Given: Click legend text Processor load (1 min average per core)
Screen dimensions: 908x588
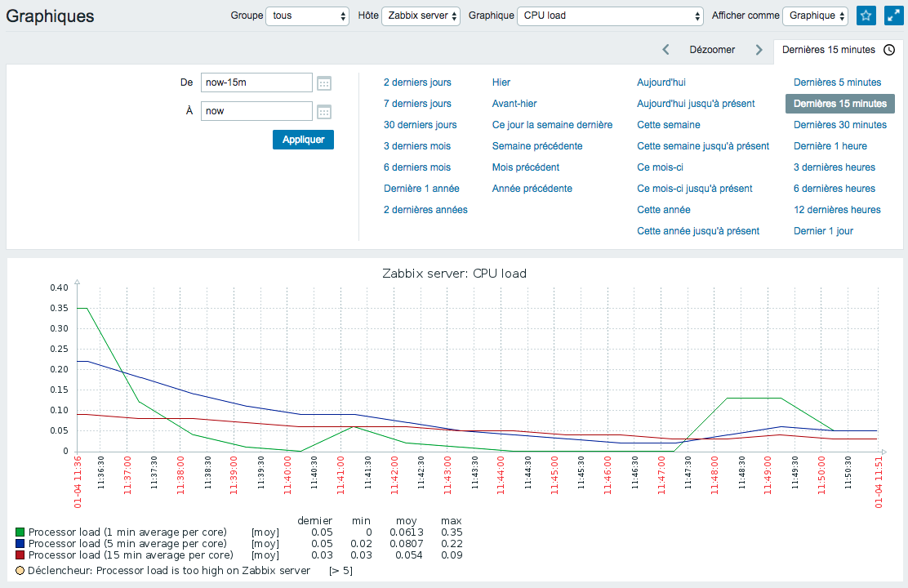Looking at the screenshot, I should [127, 532].
